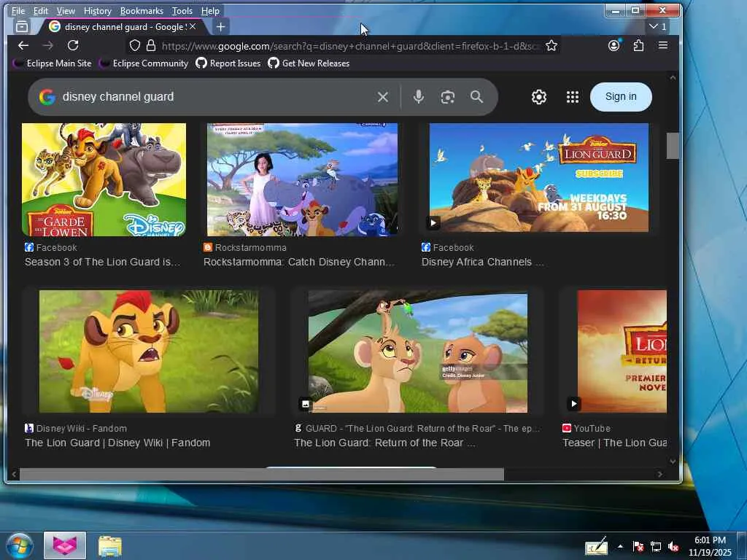Click the pink cat browser taskbar icon
Image resolution: width=747 pixels, height=560 pixels.
(65, 545)
